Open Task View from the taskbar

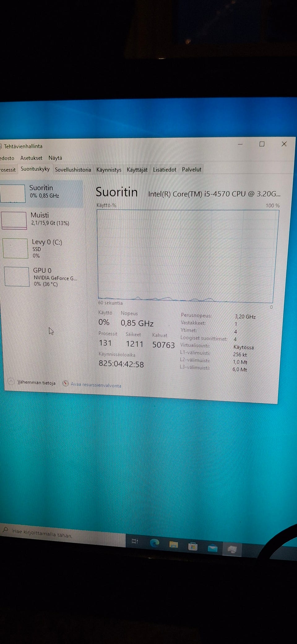tap(135, 541)
